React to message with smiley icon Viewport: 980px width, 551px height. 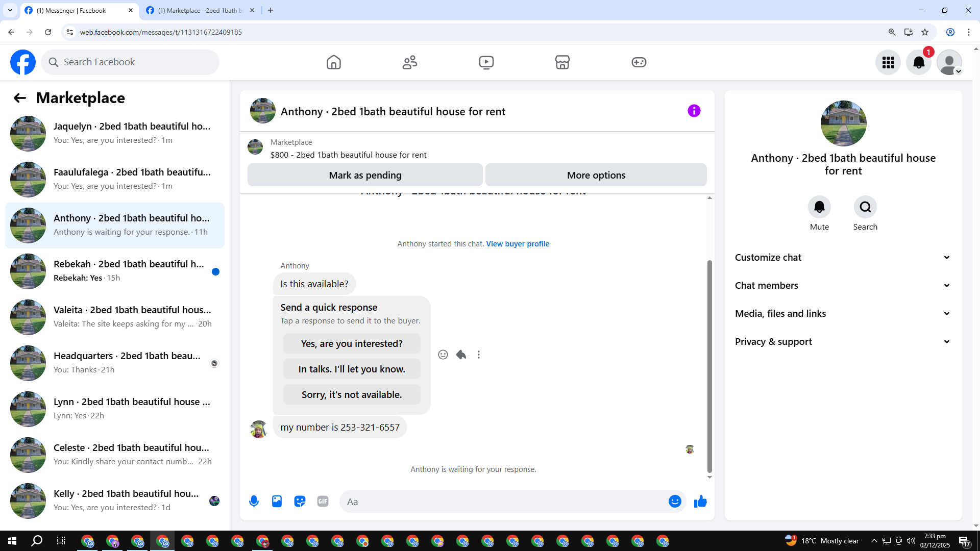coord(443,355)
